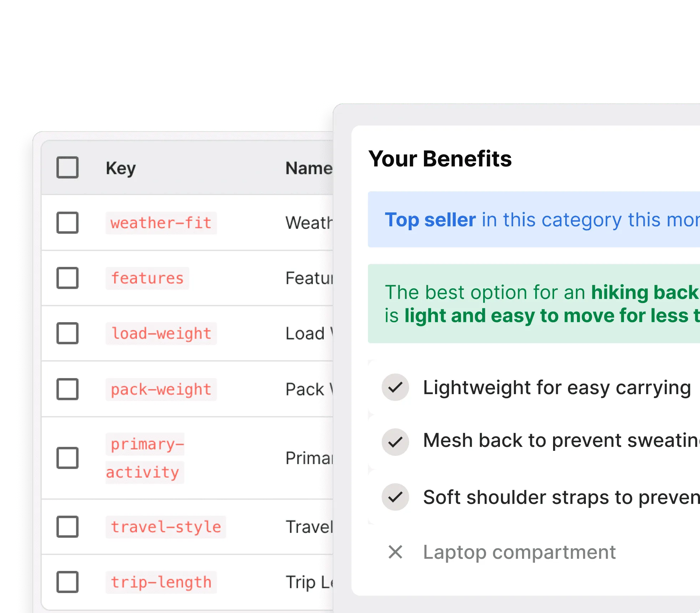Viewport: 700px width, 613px height.
Task: Click the checkmark icon beside Soft shoulder straps
Action: pyautogui.click(x=395, y=497)
